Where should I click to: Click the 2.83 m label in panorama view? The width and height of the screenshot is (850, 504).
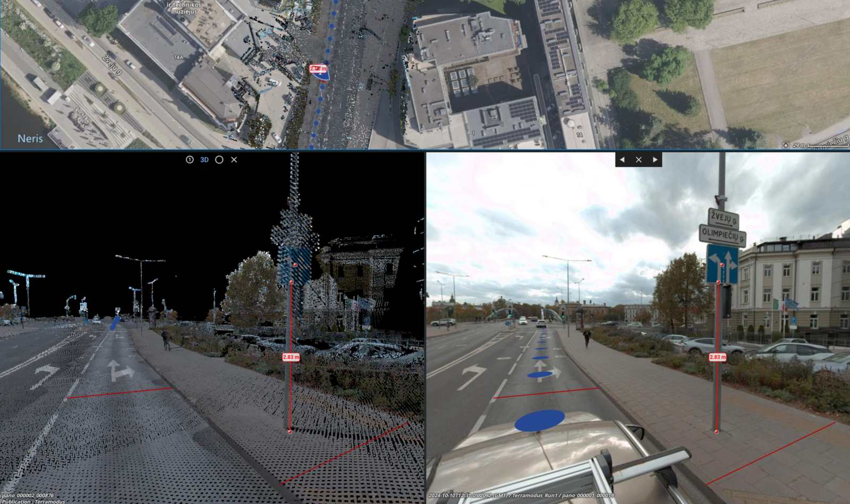tap(718, 357)
